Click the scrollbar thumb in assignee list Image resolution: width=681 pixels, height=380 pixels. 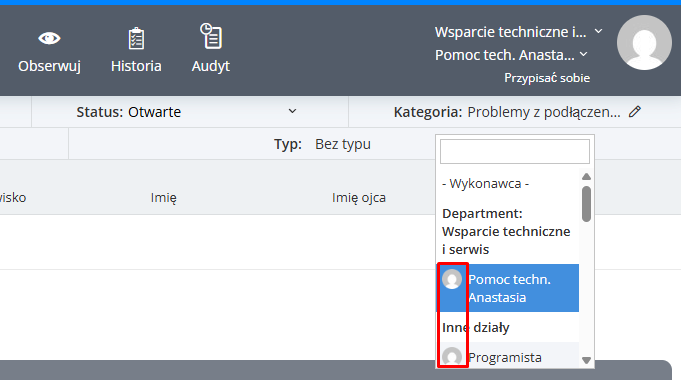pyautogui.click(x=586, y=204)
